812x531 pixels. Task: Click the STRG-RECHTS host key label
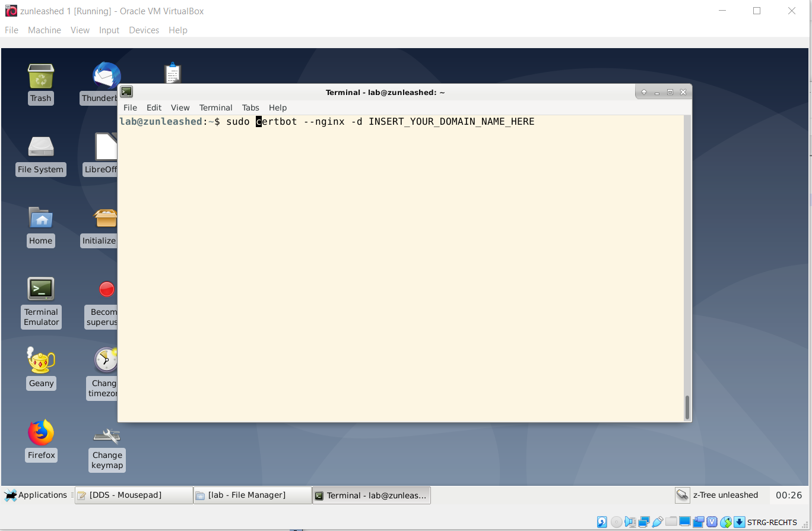(772, 523)
